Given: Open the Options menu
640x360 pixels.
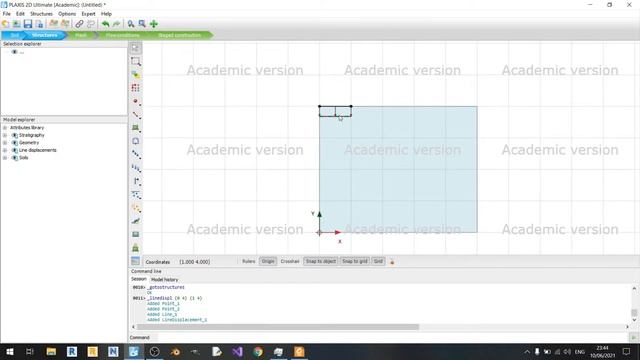Looking at the screenshot, I should click(x=67, y=14).
